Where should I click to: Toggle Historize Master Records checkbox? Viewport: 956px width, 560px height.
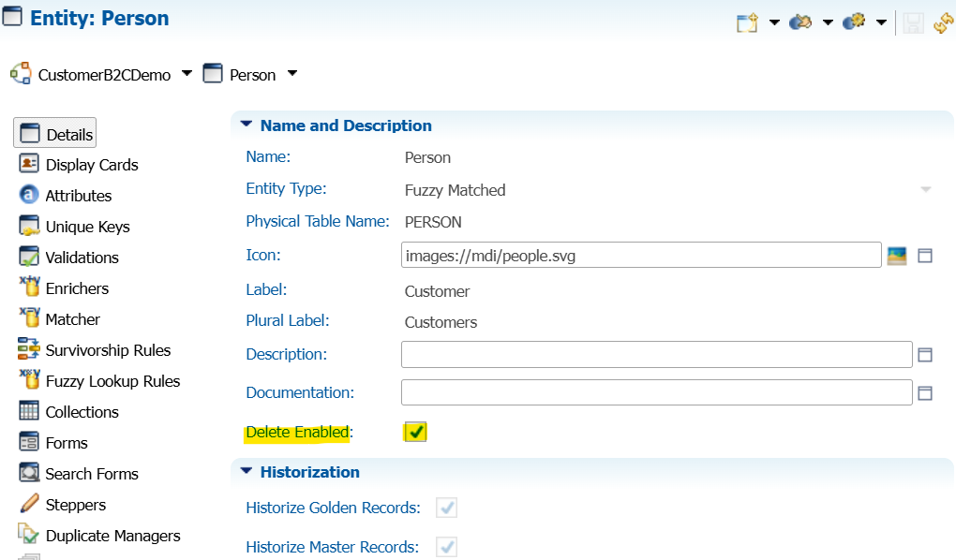(446, 547)
